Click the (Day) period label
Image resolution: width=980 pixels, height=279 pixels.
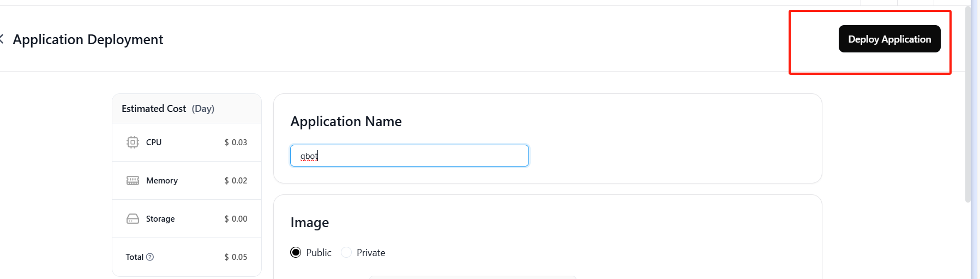pyautogui.click(x=203, y=109)
